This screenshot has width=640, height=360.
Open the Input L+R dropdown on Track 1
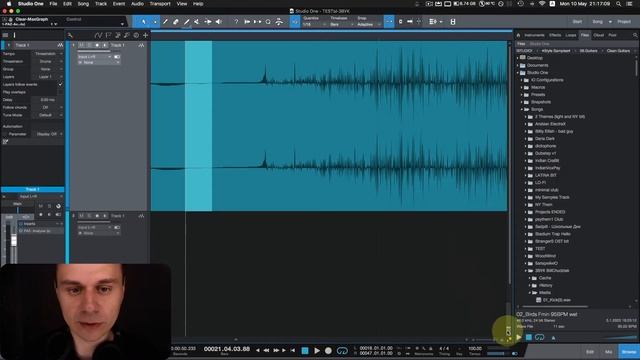coord(95,57)
